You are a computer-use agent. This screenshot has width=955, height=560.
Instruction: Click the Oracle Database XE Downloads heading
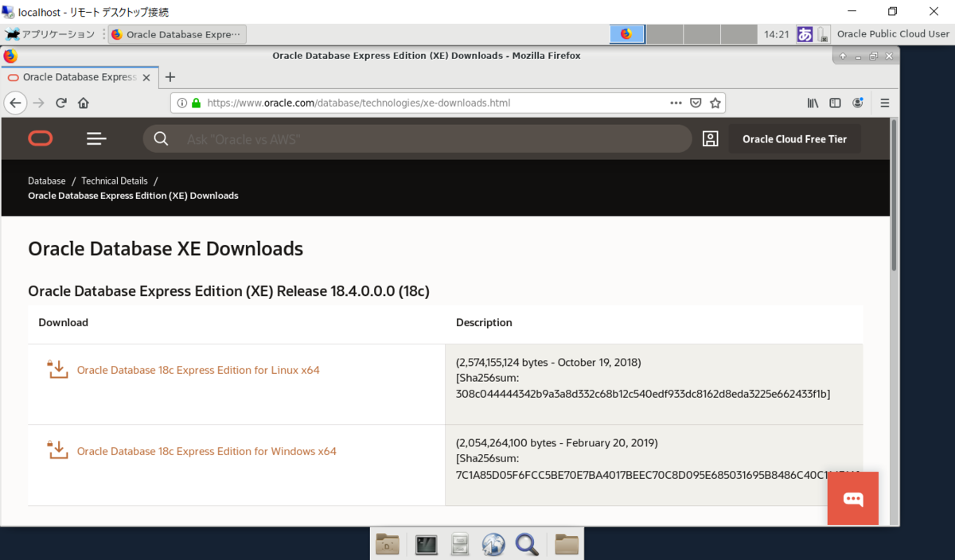166,248
